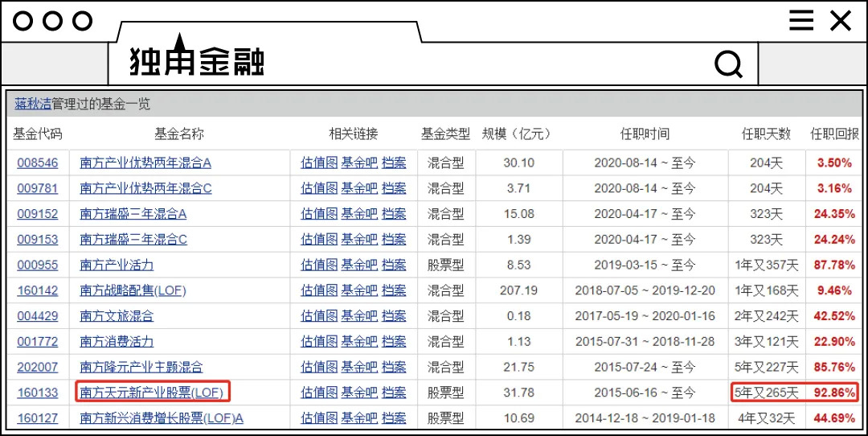Open fund code 009152 link
Viewport: 868px width, 436px height.
pos(37,214)
